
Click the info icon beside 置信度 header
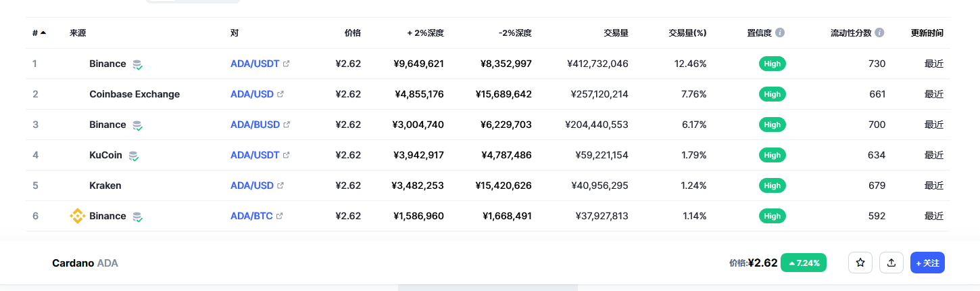click(780, 32)
